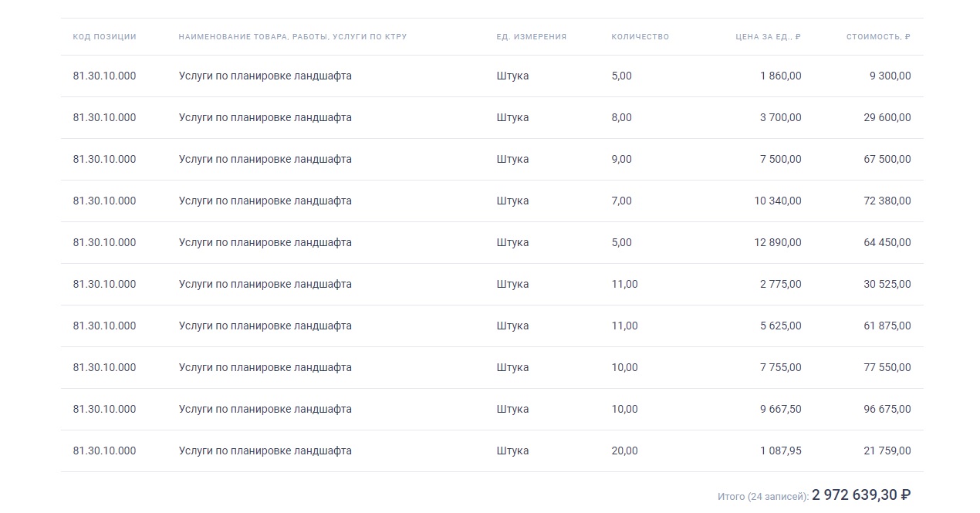The width and height of the screenshot is (980, 513).
Task: Click 'Наименование товара, работы, услуги по КТРУ' header
Action: (x=292, y=37)
